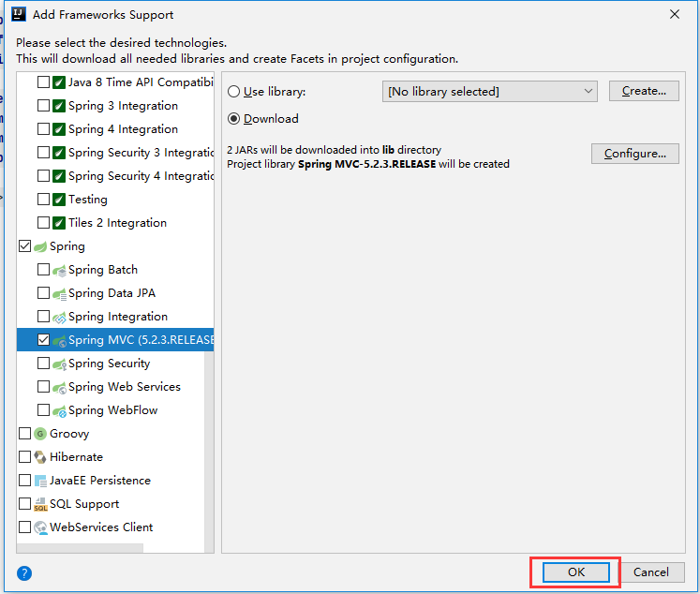Viewport: 700px width, 594px height.
Task: Check the Spring Integration checkbox
Action: [43, 317]
